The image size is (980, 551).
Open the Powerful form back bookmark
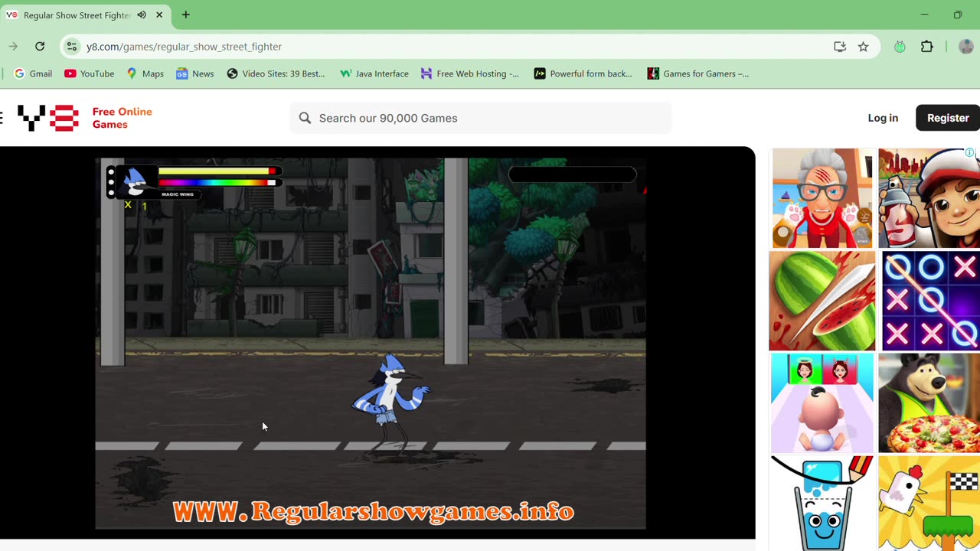tap(583, 73)
